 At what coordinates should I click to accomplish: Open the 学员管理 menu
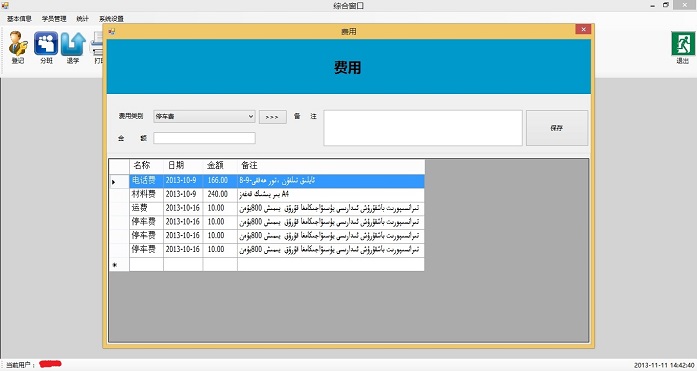click(x=54, y=19)
